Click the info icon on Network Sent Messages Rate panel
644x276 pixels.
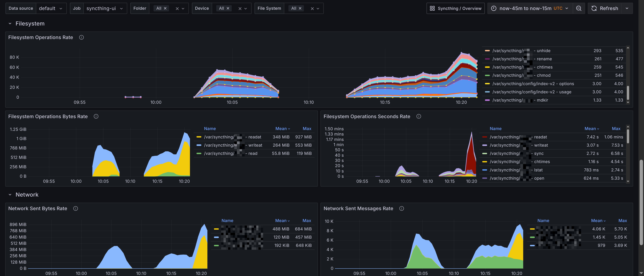[402, 208]
